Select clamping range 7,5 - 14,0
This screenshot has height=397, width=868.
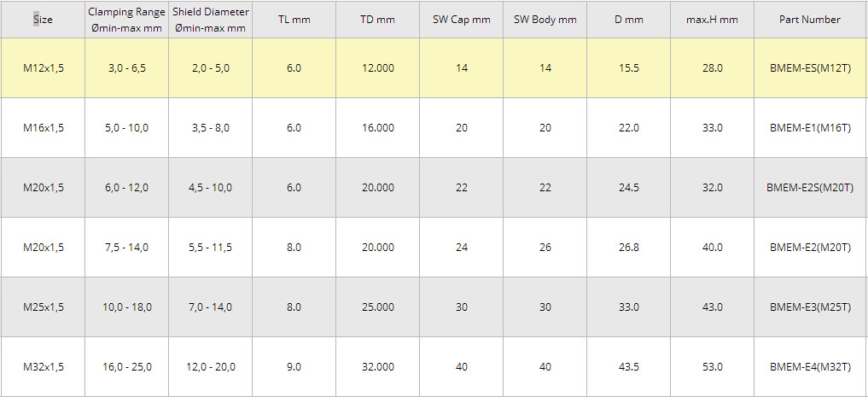[x=127, y=248]
